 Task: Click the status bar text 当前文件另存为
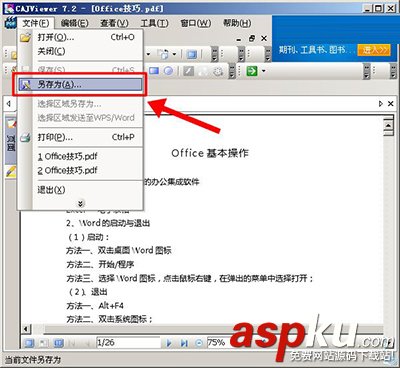(x=33, y=360)
